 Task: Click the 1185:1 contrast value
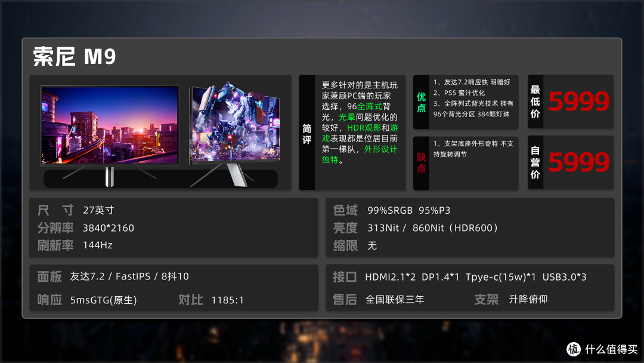tap(228, 300)
